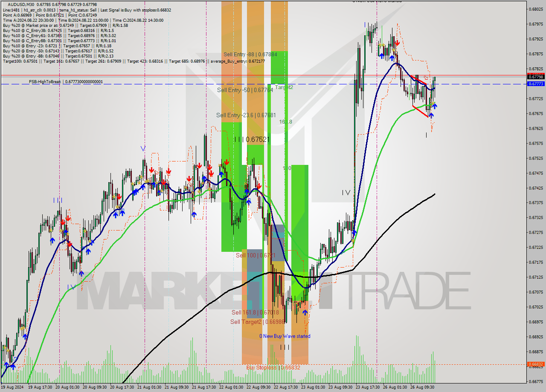Click price axis value 0.67575
The width and height of the screenshot is (546, 392).
click(x=536, y=143)
